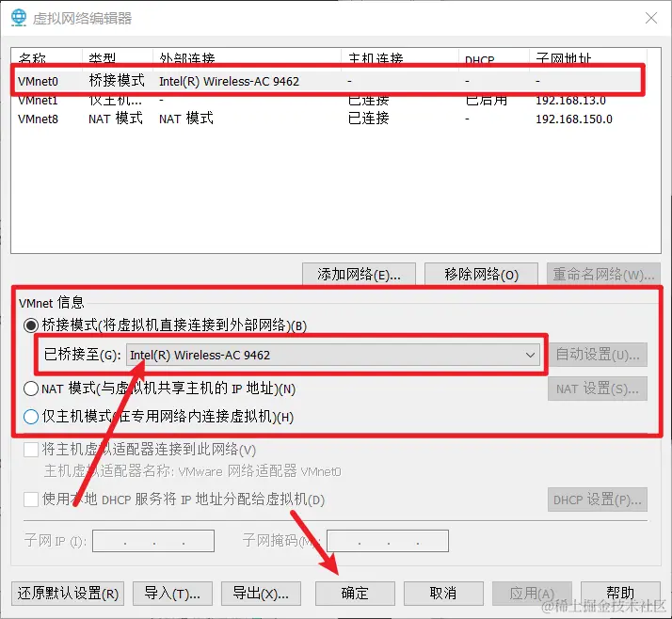Image resolution: width=672 pixels, height=619 pixels.
Task: Click the 移除网络(O) button
Action: [x=481, y=274]
